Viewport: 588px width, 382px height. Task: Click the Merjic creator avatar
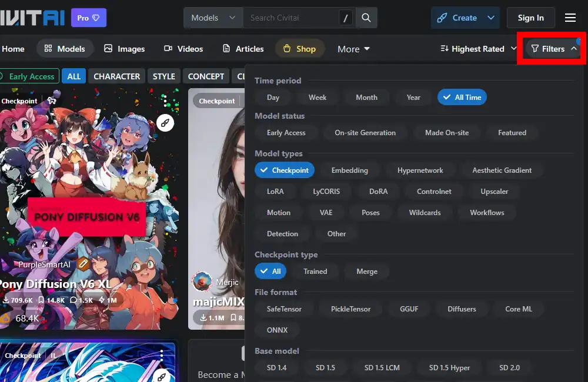click(202, 282)
